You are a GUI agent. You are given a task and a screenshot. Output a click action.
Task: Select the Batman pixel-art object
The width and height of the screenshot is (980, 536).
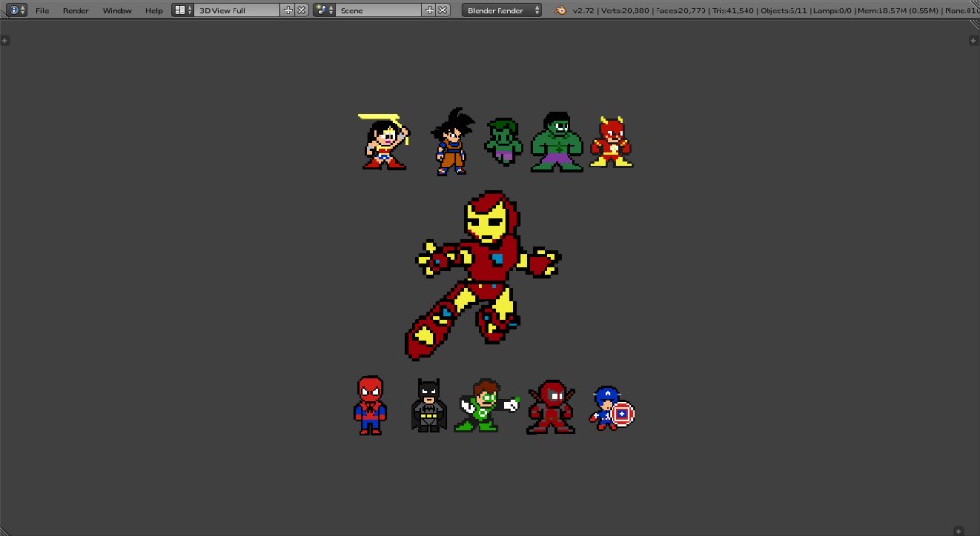pos(429,405)
